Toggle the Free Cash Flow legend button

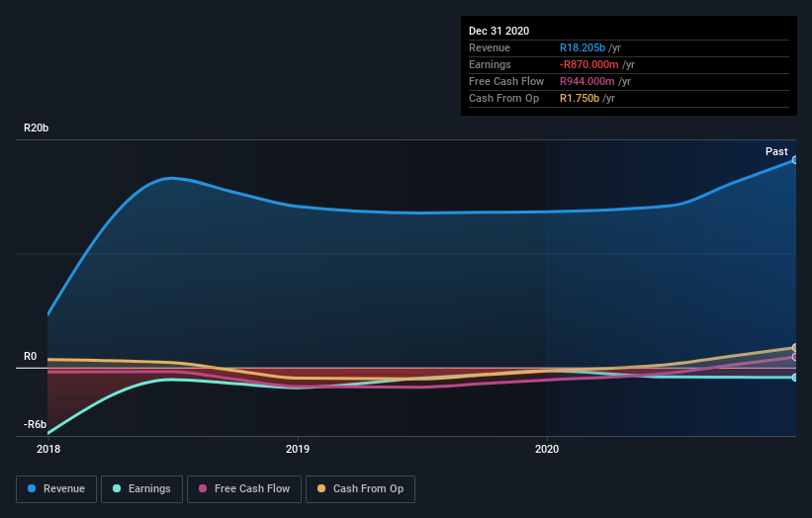(244, 489)
